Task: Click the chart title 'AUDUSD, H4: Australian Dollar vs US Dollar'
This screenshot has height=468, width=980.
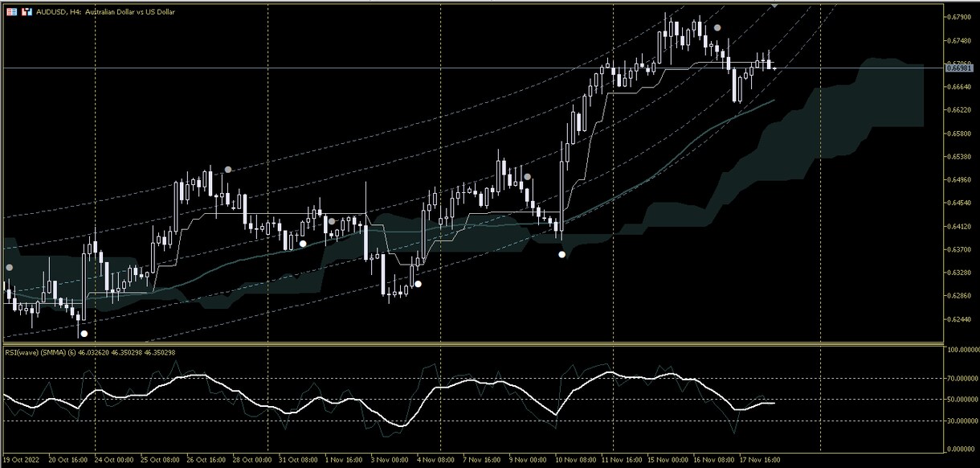Action: pos(105,12)
